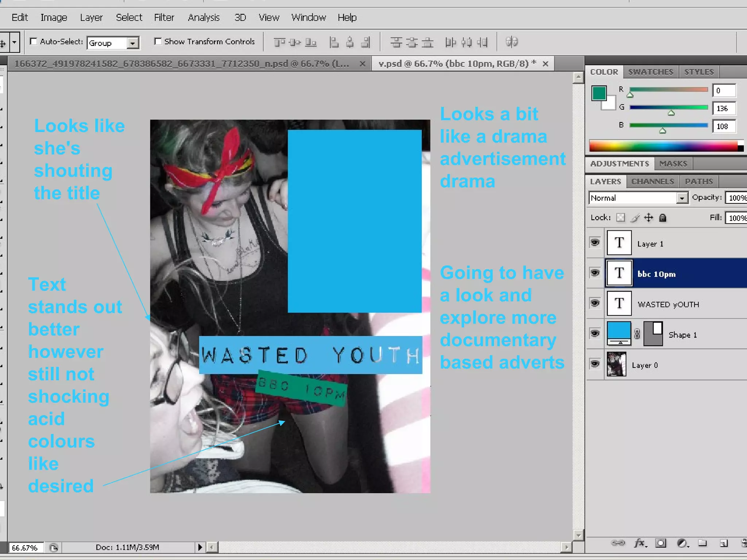
Task: Enable the Auto-Select checkbox
Action: (34, 42)
